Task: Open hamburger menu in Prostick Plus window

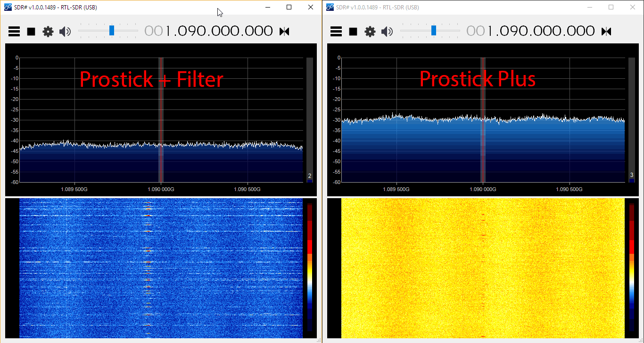Action: (x=336, y=31)
